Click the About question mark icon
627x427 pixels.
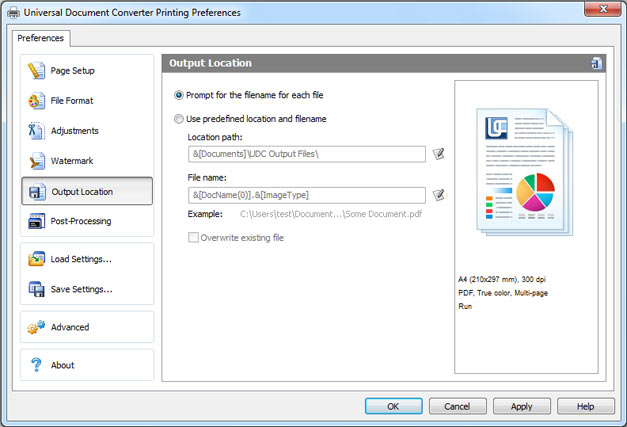pyautogui.click(x=36, y=365)
